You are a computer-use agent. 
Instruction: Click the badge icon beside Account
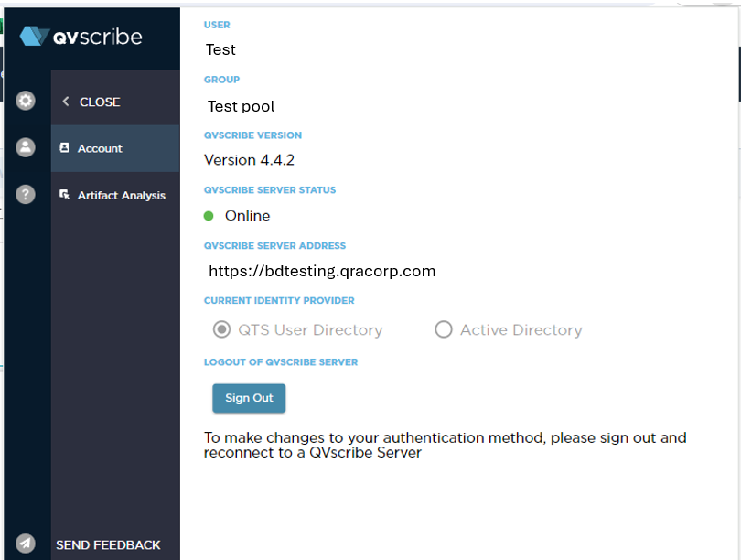(63, 147)
